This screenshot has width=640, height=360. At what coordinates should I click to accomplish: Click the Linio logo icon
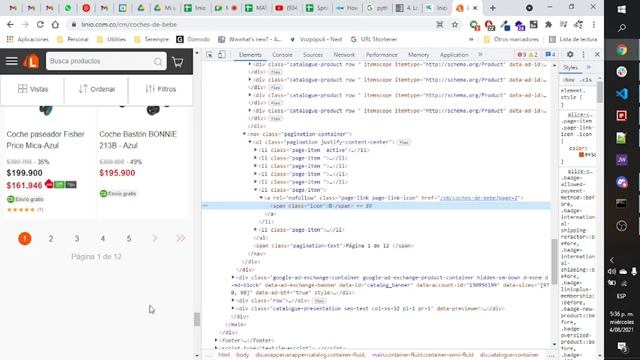point(31,61)
